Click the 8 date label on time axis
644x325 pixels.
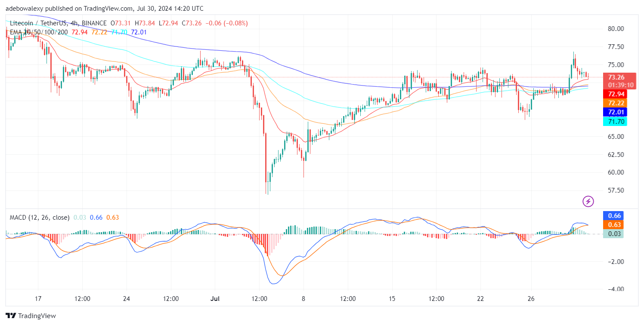tap(303, 299)
